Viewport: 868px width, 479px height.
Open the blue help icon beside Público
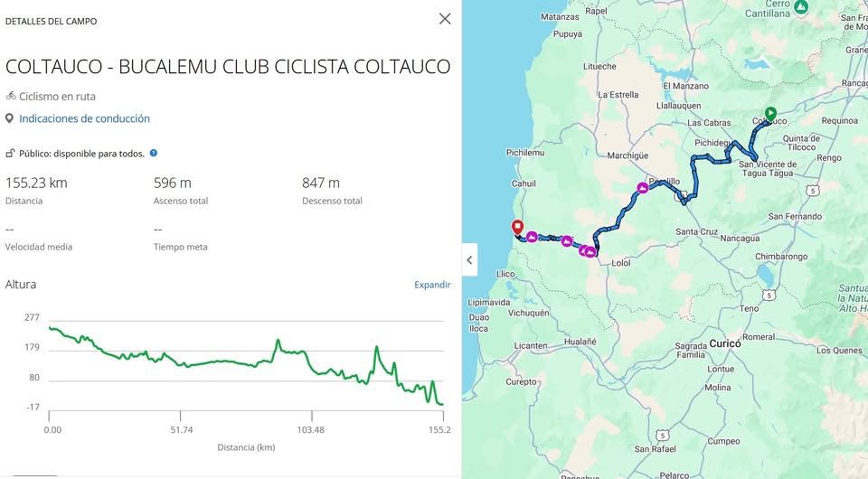[154, 154]
